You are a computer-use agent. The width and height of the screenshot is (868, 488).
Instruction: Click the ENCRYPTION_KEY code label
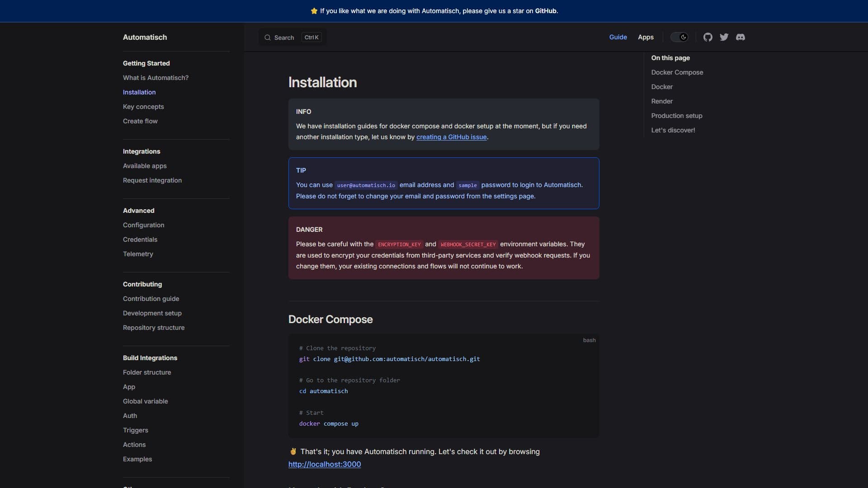[x=399, y=244]
